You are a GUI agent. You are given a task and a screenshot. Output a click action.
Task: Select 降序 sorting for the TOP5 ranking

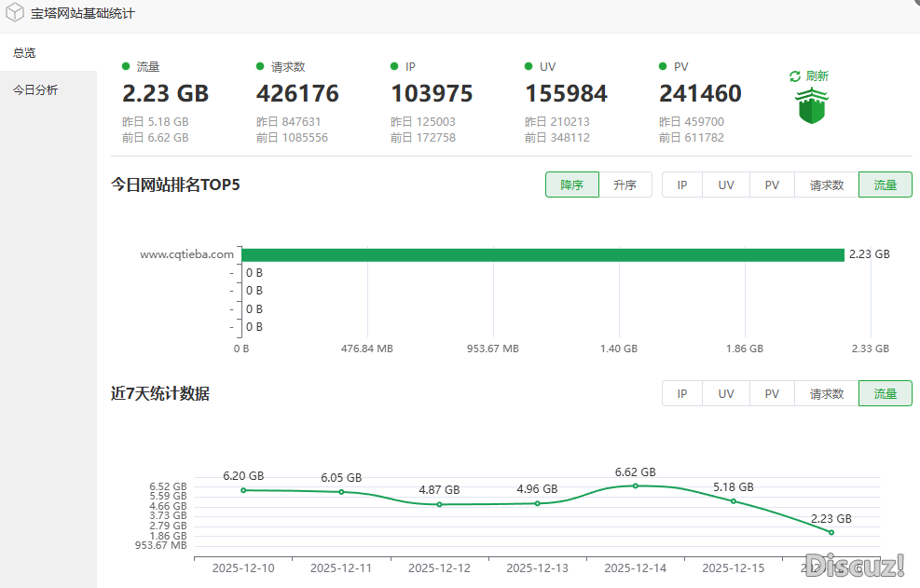(x=571, y=185)
